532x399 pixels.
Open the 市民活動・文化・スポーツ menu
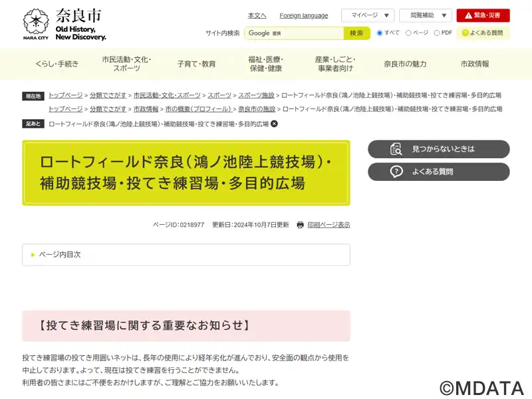tap(126, 64)
